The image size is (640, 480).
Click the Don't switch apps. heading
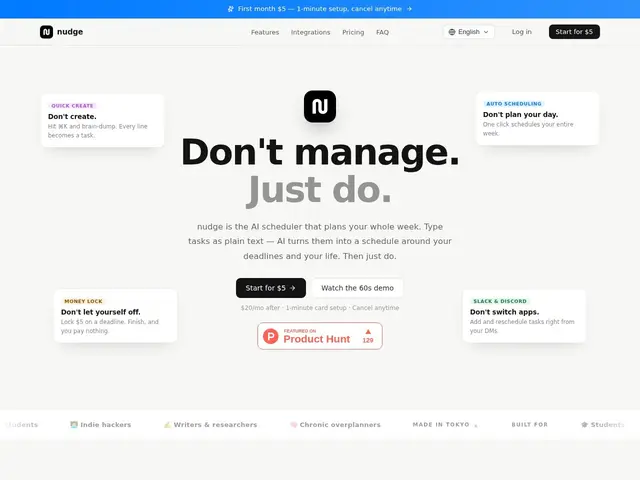[x=504, y=312]
